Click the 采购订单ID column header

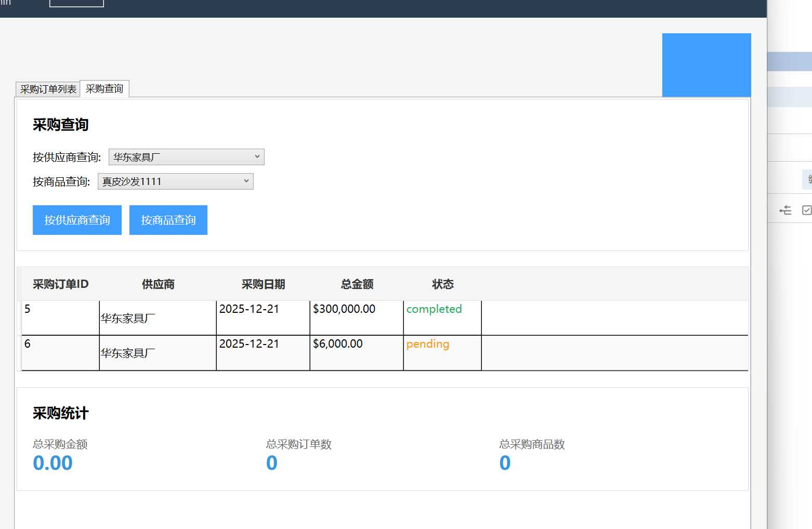coord(61,284)
